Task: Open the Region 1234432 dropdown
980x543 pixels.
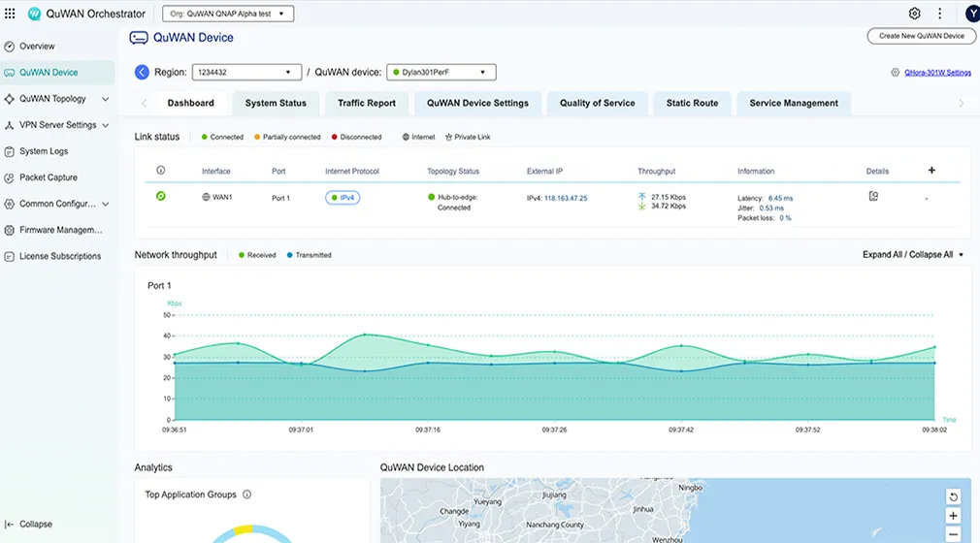Action: pyautogui.click(x=247, y=73)
